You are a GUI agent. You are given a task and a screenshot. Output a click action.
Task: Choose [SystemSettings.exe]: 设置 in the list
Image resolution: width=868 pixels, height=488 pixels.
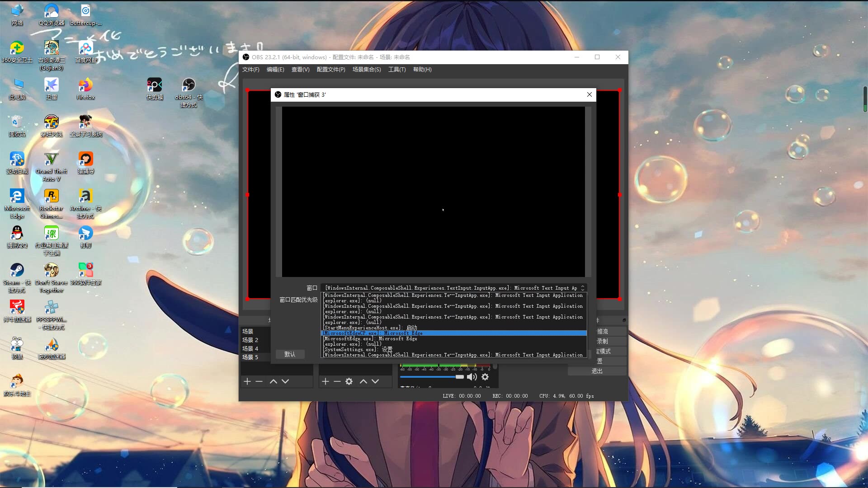(454, 349)
